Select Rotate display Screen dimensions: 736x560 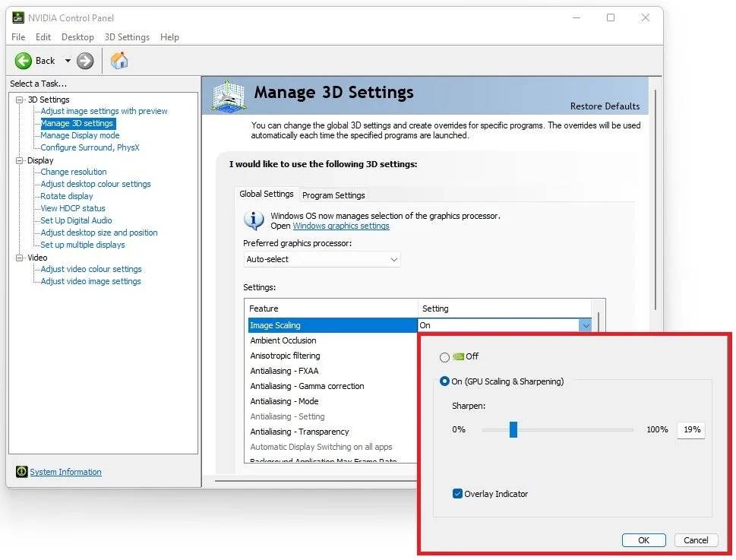pos(67,197)
